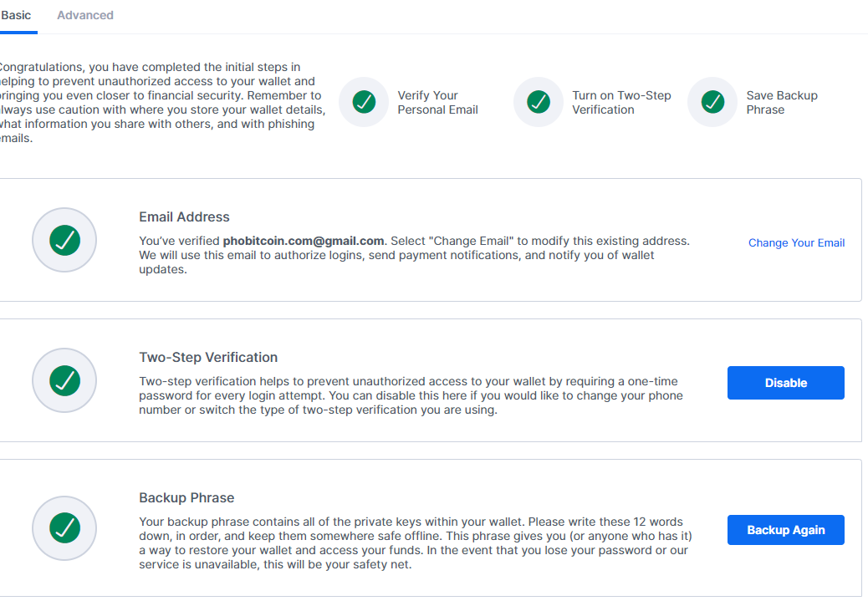The height and width of the screenshot is (601, 868).
Task: Click the green checkmark in Backup Phrase card
Action: (64, 527)
